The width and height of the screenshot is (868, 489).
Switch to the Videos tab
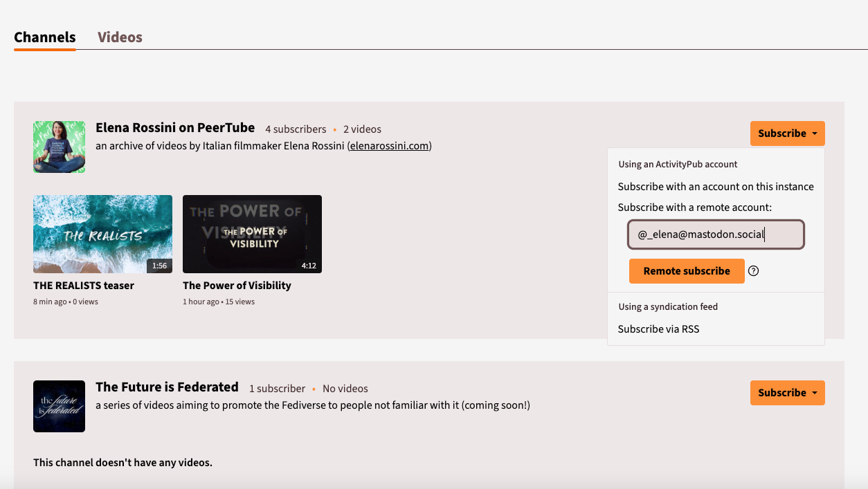point(120,37)
